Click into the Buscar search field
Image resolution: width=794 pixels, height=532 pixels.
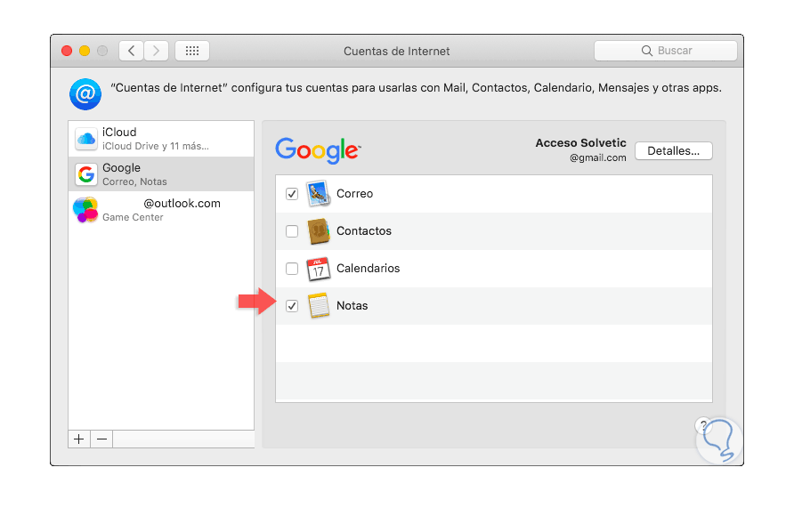(666, 51)
